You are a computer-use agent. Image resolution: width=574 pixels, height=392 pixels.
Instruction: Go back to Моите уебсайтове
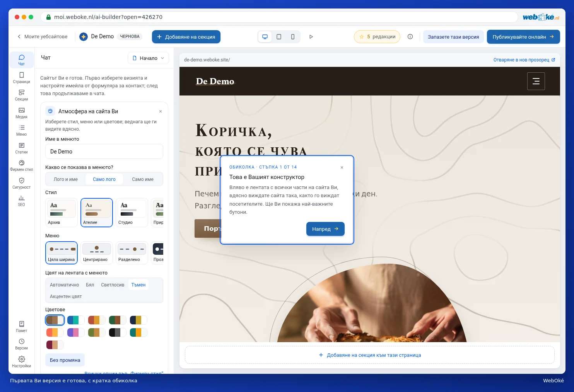[42, 37]
